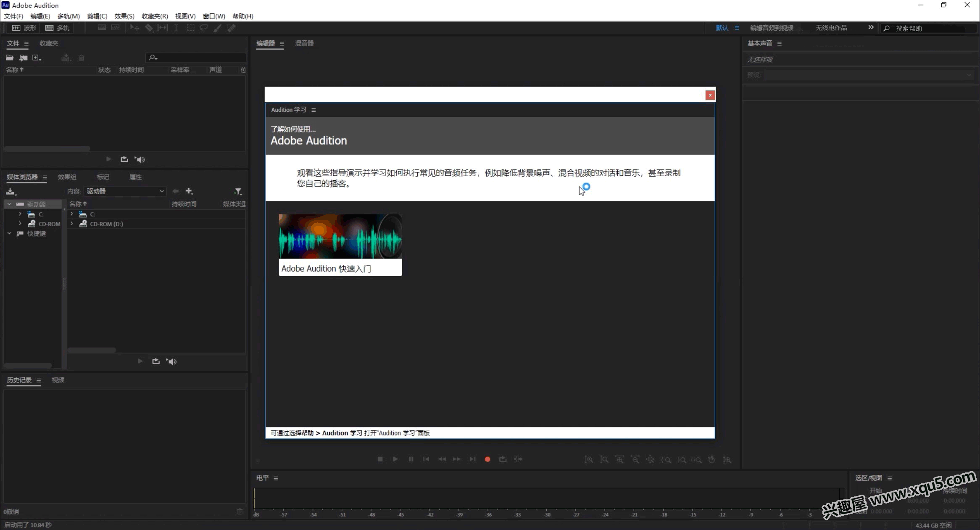Open Media Browser shortcut-import dropdown icon
980x530 pixels.
click(x=11, y=192)
